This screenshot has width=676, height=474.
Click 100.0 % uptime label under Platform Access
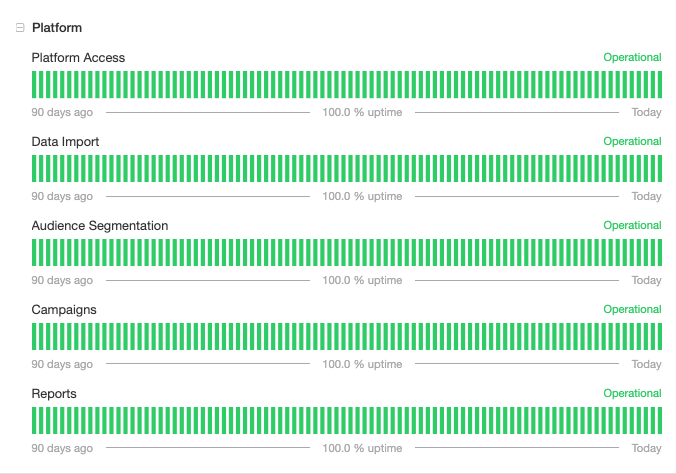[x=362, y=113]
